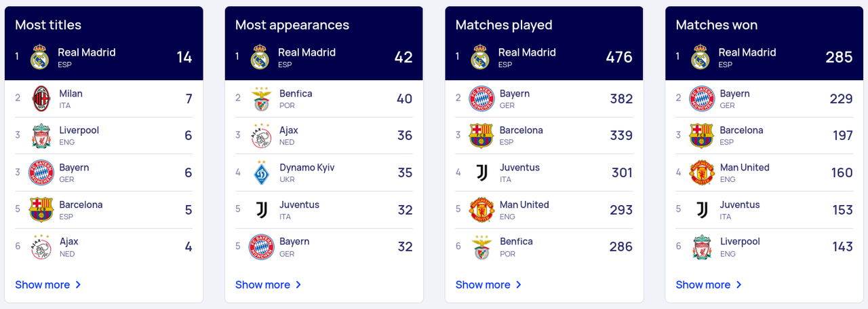Select the Matches played header
The height and width of the screenshot is (309, 868).
[504, 25]
